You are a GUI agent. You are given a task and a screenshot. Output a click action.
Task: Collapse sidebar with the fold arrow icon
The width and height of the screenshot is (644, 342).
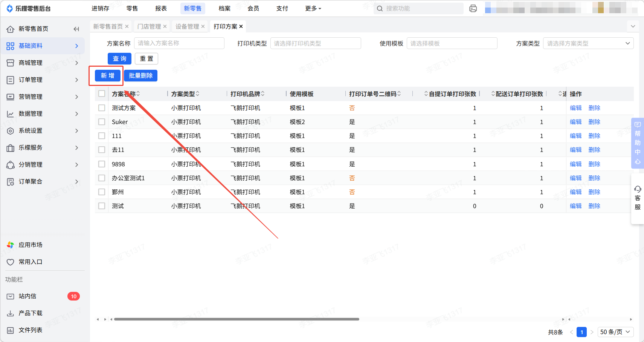[x=76, y=29]
